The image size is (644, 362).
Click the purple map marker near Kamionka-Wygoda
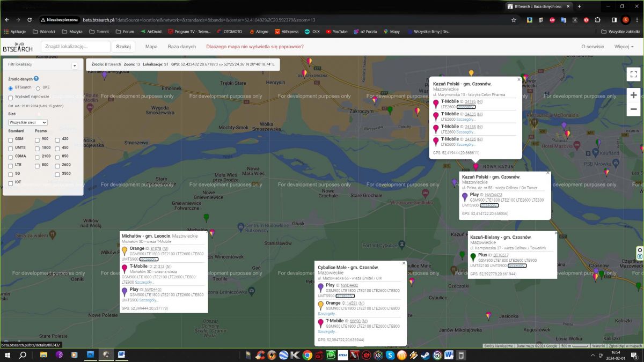pos(105,75)
